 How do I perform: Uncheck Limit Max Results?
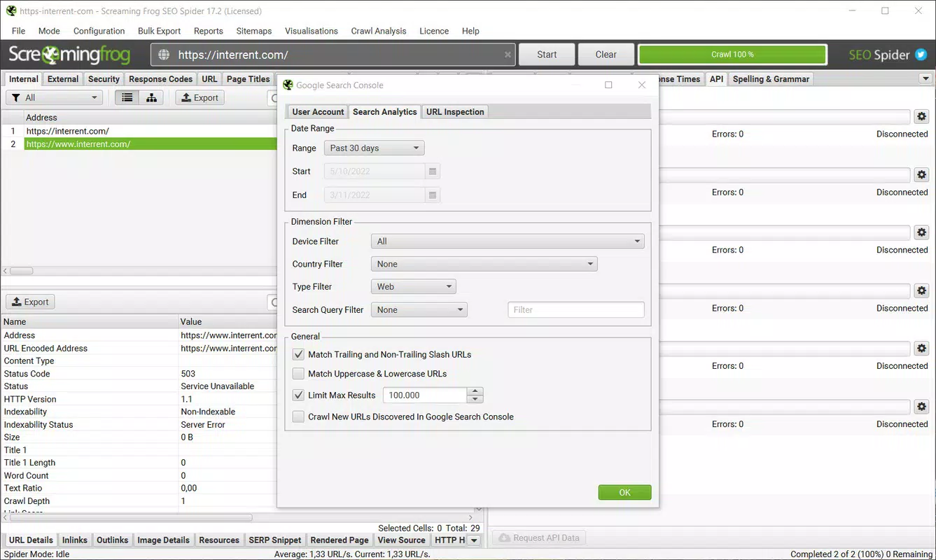click(x=299, y=395)
